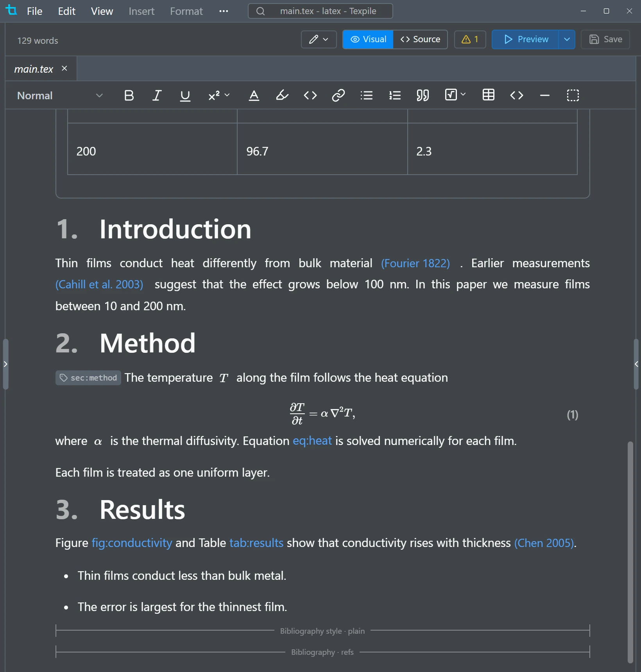Click the Bibliography refs marker

322,652
